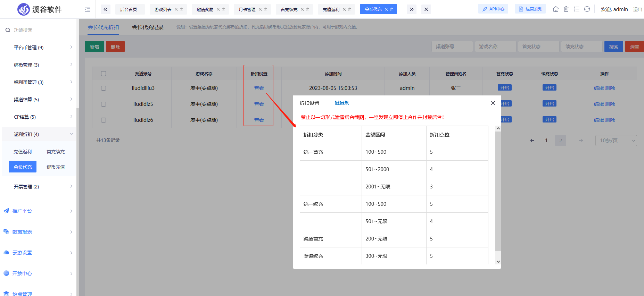Click 查看 link for liudidiliu3
Image resolution: width=644 pixels, height=296 pixels.
pyautogui.click(x=259, y=88)
